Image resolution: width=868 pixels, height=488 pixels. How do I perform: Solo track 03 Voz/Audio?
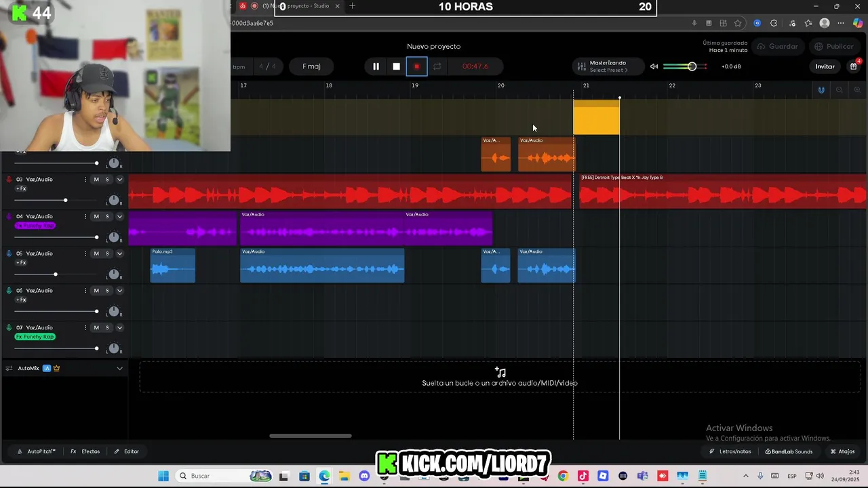107,180
